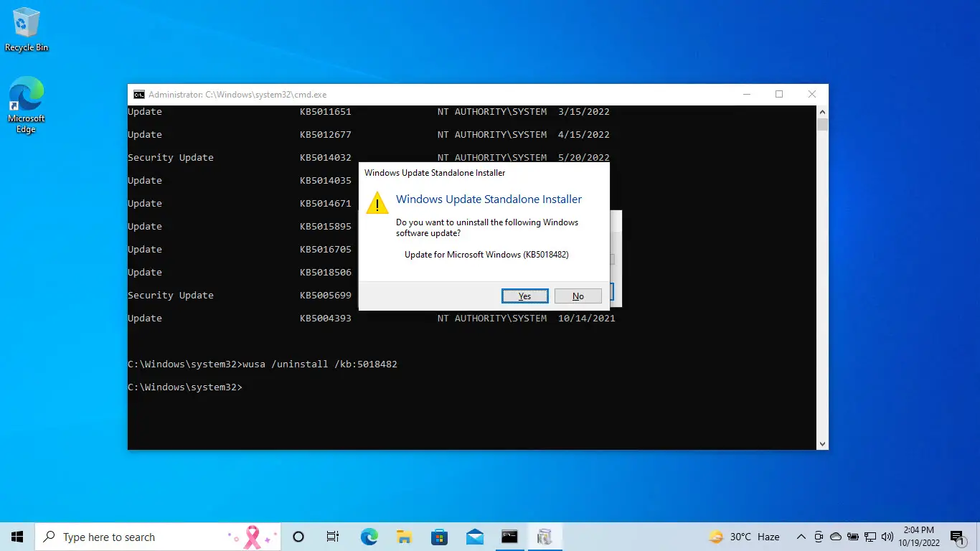Show hidden system tray icons
This screenshot has width=980, height=551.
(x=801, y=537)
